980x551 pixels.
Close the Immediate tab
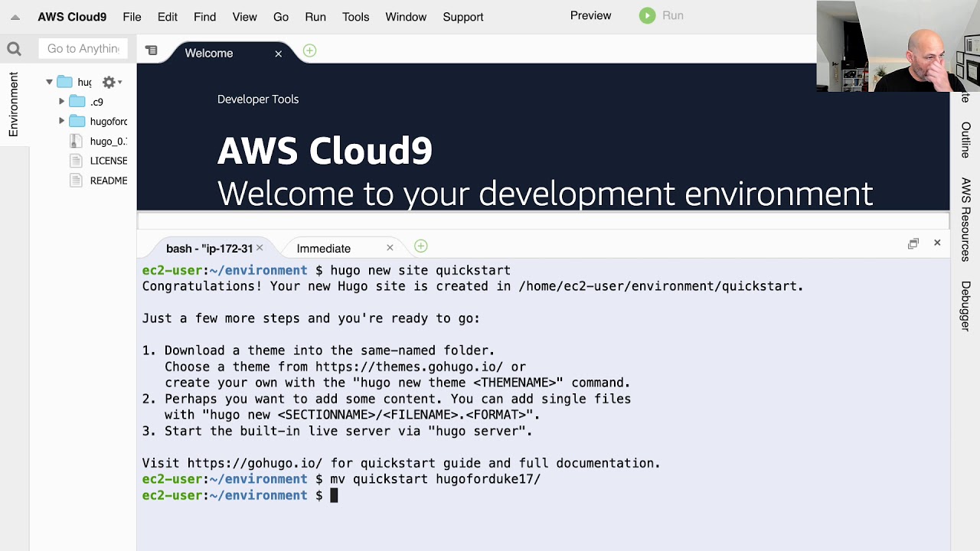[390, 248]
